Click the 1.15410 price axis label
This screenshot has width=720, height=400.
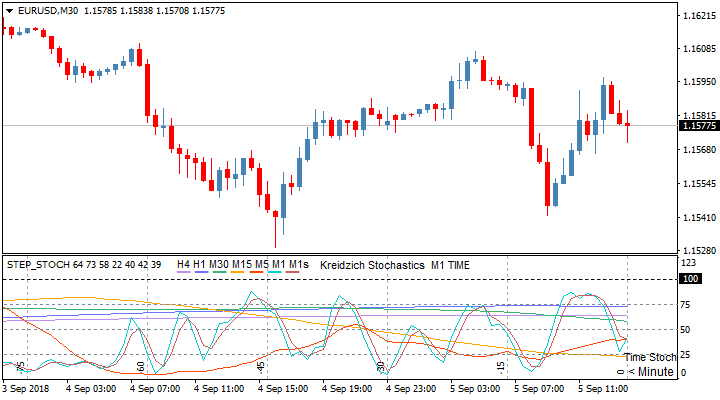tap(699, 217)
